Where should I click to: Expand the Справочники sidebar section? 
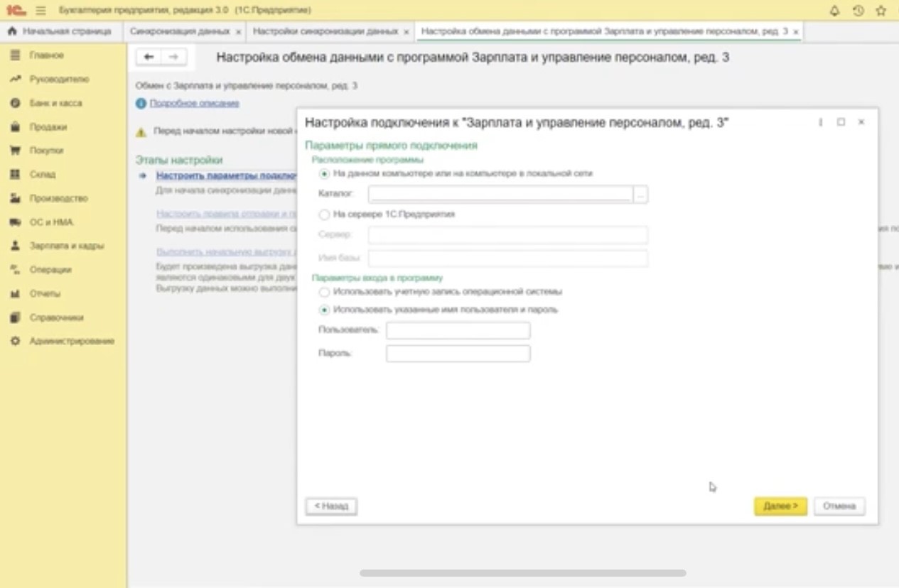coord(56,317)
